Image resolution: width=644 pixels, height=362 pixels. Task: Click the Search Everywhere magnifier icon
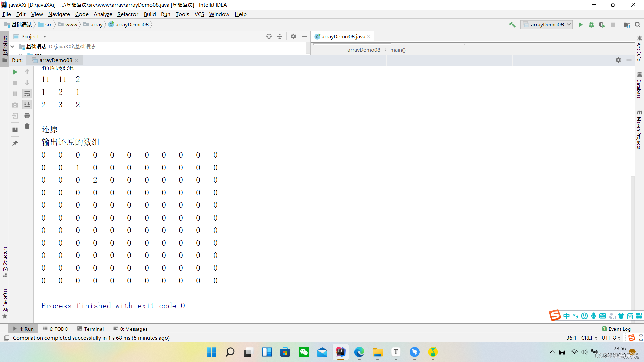pos(638,25)
